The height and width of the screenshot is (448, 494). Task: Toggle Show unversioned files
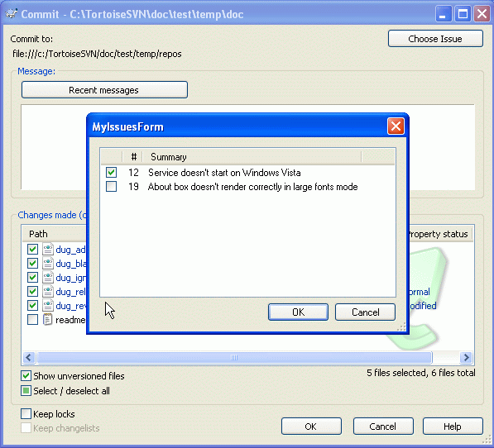26,375
